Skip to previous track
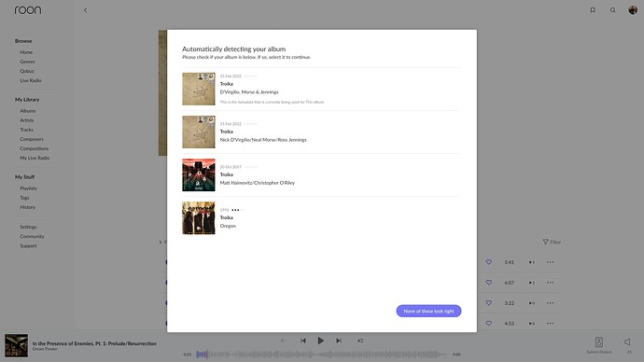The height and width of the screenshot is (362, 644). pos(303,341)
